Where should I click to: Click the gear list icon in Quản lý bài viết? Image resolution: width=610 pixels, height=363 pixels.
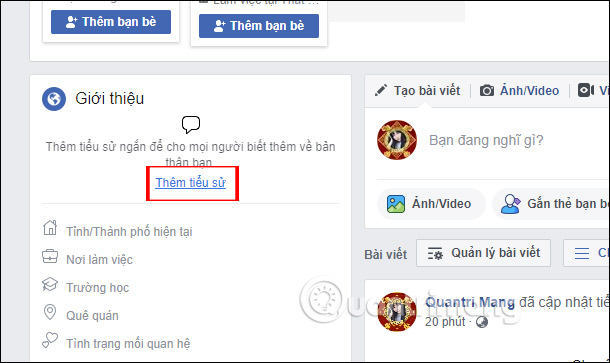tap(435, 253)
